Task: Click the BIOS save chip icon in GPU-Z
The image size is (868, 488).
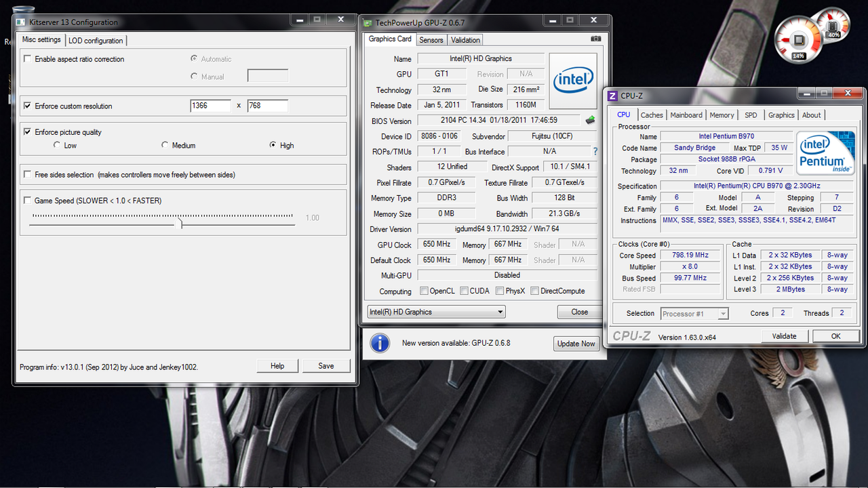Action: [590, 121]
